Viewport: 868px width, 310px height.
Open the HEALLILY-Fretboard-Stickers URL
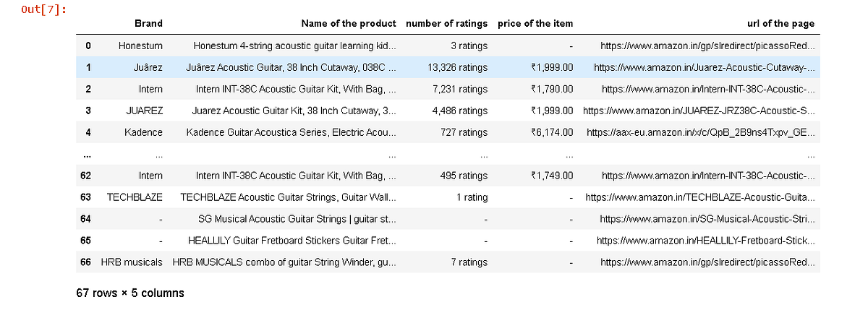pyautogui.click(x=706, y=240)
